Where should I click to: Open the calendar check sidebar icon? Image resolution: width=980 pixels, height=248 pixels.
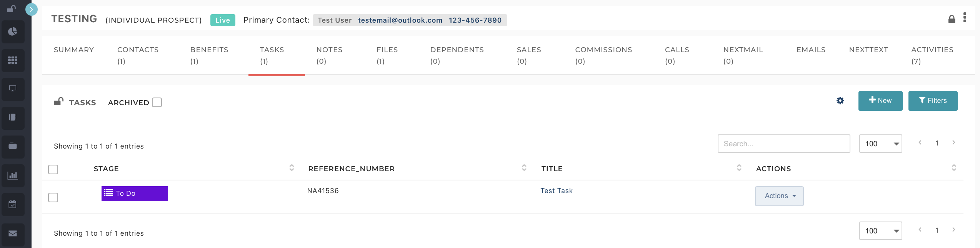(13, 204)
